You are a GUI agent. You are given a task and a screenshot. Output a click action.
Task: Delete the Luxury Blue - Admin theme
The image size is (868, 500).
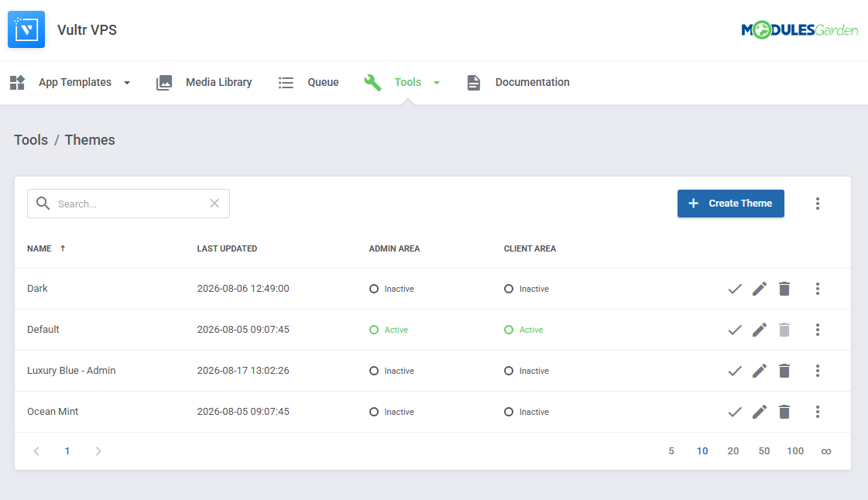coord(784,371)
